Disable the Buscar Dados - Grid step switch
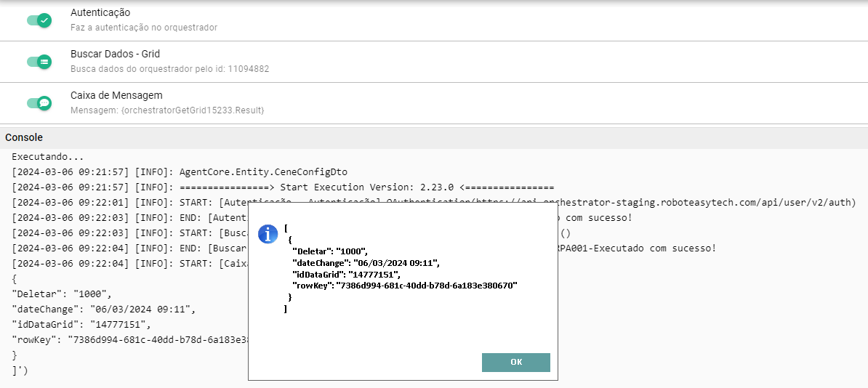868x388 pixels. 39,62
